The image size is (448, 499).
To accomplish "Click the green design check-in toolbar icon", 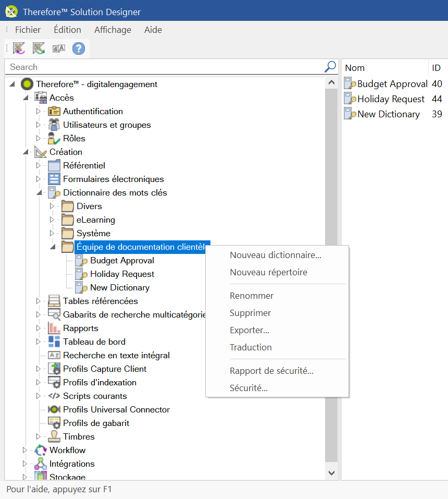I will (x=38, y=48).
